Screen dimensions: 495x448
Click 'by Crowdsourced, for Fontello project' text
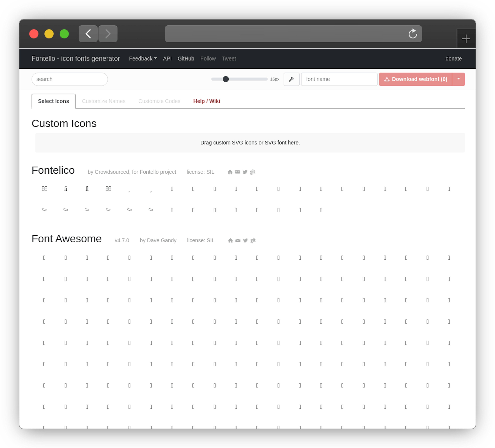[x=132, y=172]
